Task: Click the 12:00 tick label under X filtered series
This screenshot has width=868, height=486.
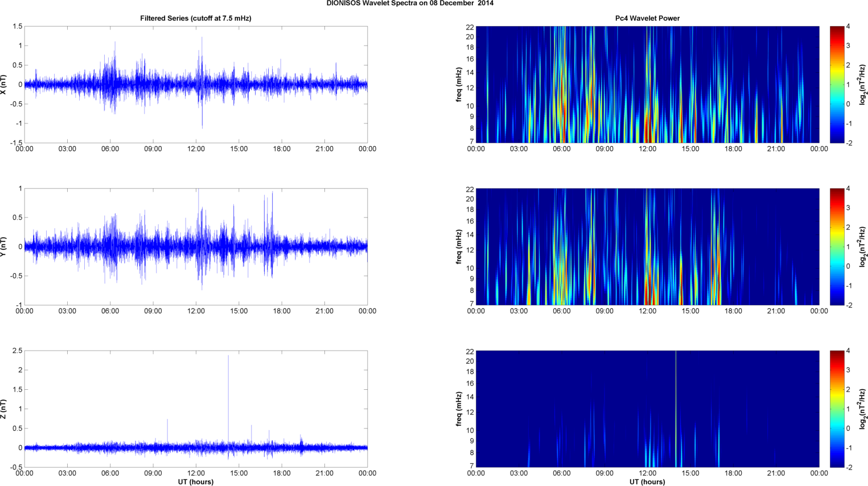Action: (196, 149)
